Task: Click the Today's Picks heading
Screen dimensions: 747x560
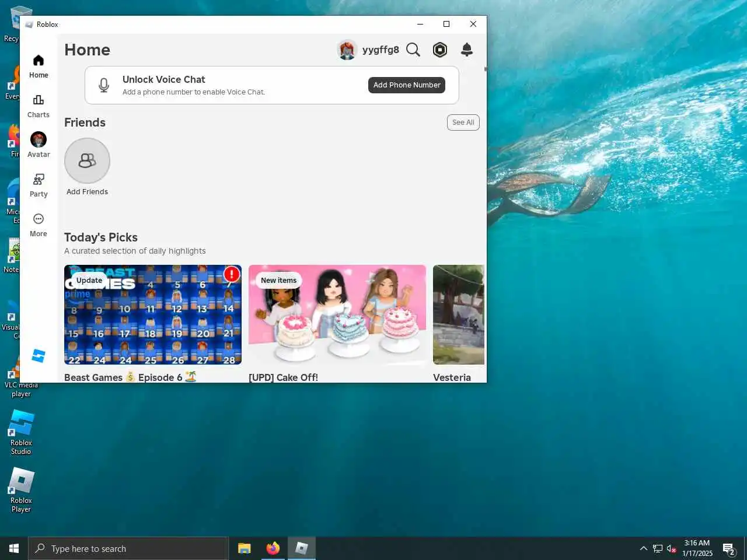Action: tap(101, 237)
